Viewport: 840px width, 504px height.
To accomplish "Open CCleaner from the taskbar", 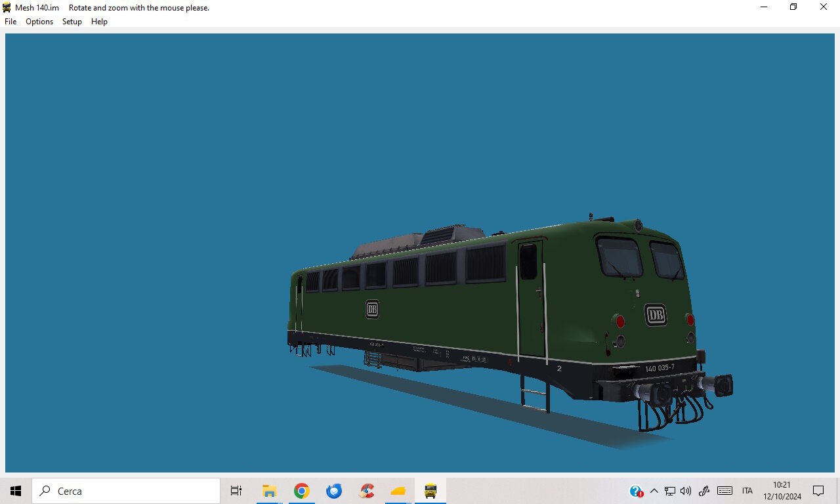I will tap(367, 491).
